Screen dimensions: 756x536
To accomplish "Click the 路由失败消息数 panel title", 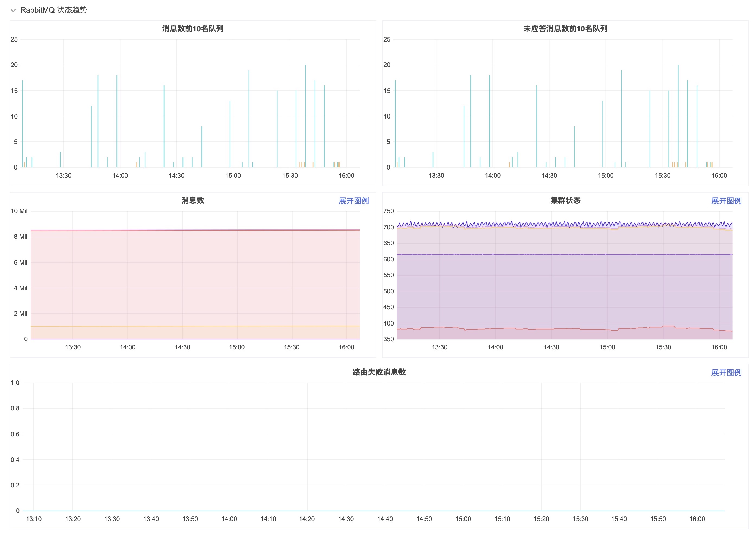I will click(379, 372).
